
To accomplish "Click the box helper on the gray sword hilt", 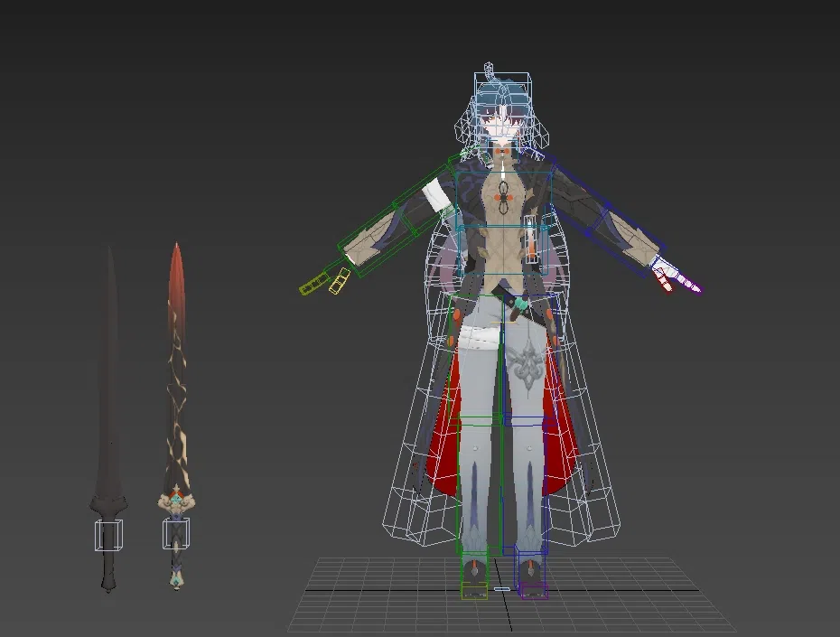I will coord(109,535).
